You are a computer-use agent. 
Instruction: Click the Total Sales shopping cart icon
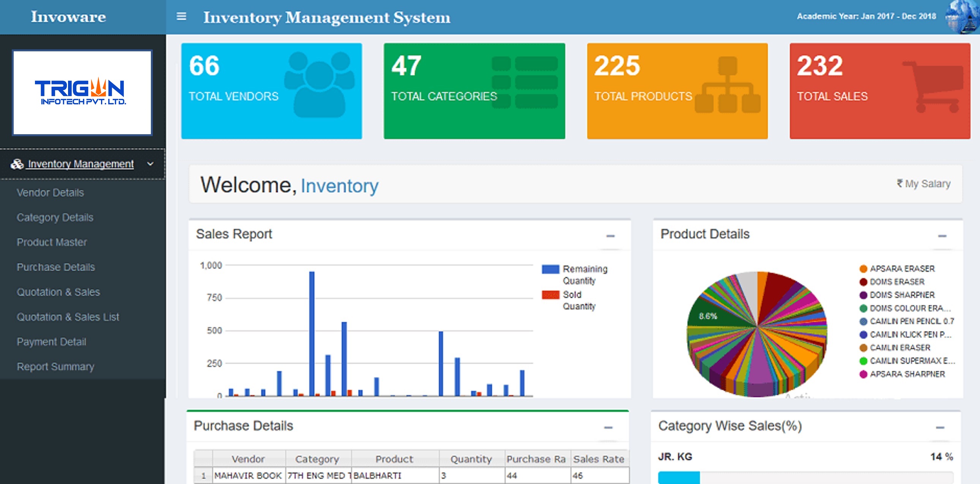933,87
